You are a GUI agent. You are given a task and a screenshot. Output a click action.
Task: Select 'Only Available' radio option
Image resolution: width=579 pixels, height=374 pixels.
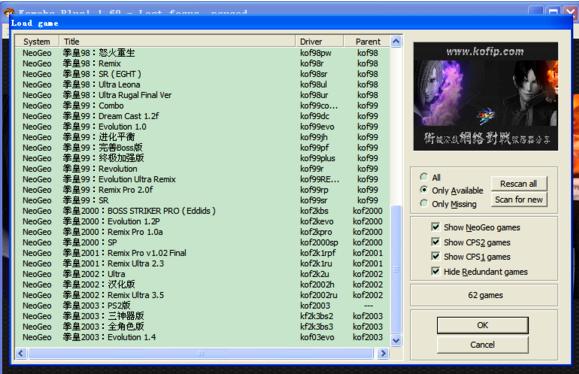pos(424,190)
